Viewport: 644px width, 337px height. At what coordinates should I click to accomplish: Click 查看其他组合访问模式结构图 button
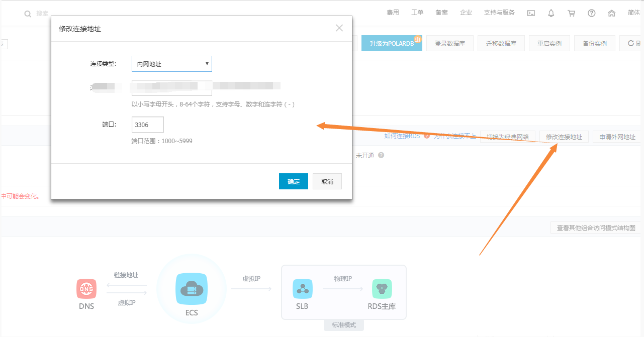click(x=596, y=228)
